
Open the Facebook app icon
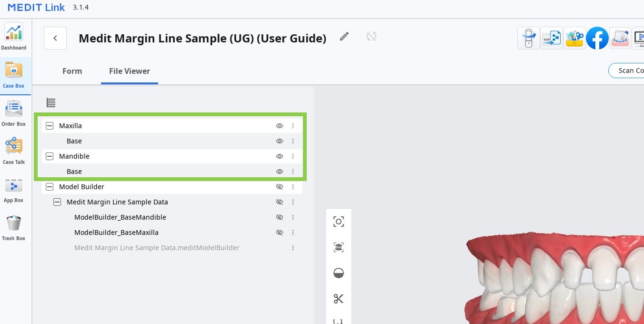pos(597,38)
